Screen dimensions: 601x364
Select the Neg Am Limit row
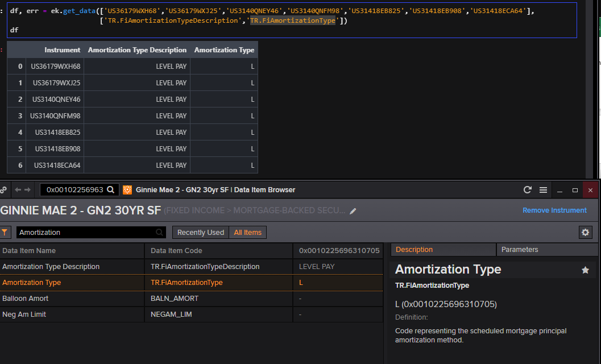(x=191, y=315)
